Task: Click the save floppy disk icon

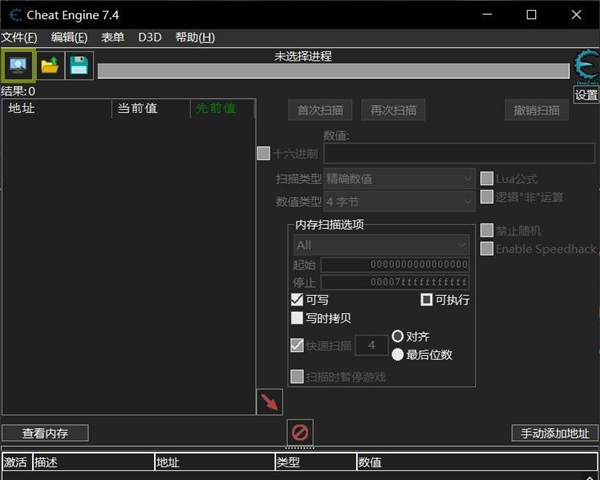Action: (79, 65)
